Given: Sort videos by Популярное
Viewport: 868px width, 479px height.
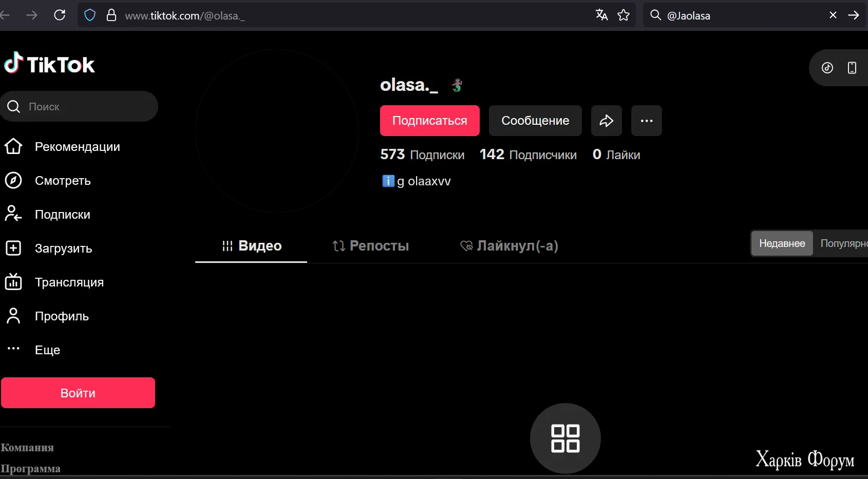Looking at the screenshot, I should pos(844,243).
